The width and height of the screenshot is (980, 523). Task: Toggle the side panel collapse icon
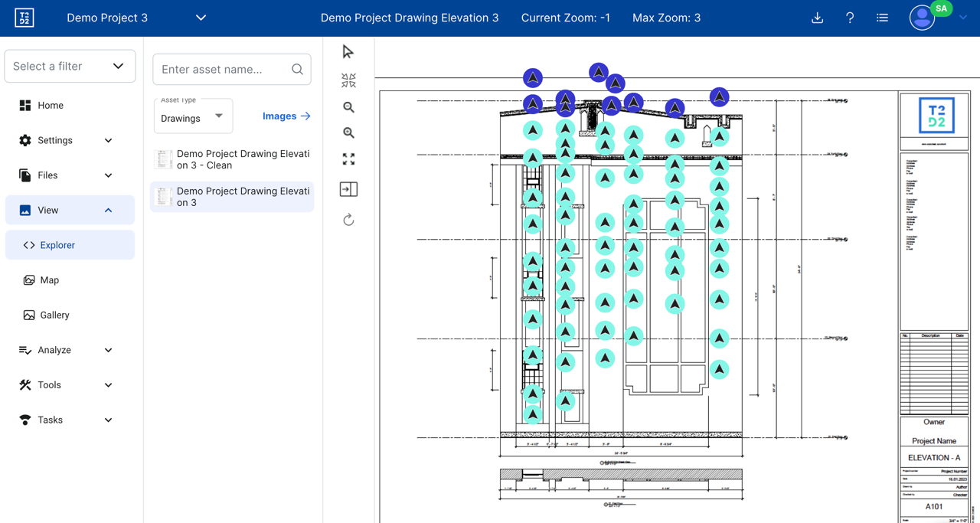tap(348, 189)
